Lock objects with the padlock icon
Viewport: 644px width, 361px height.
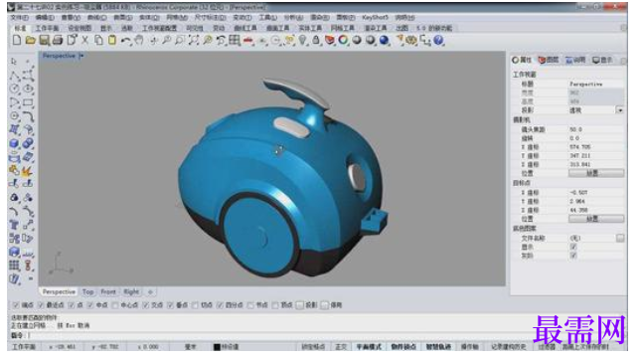pyautogui.click(x=316, y=40)
